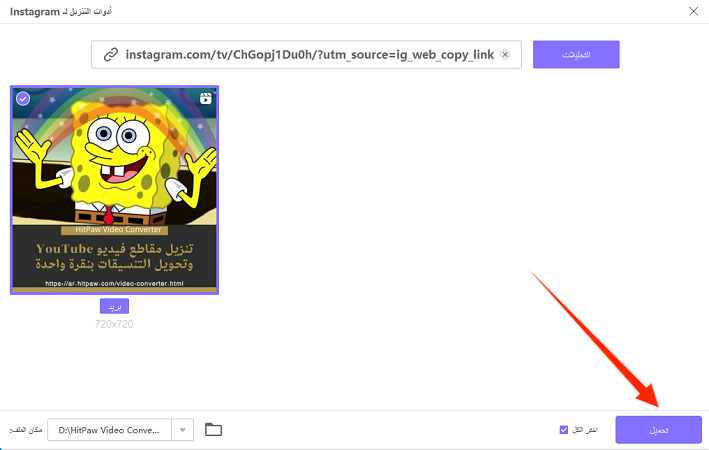The height and width of the screenshot is (450, 709).
Task: Clear the Instagram URL with the x icon
Action: (505, 55)
